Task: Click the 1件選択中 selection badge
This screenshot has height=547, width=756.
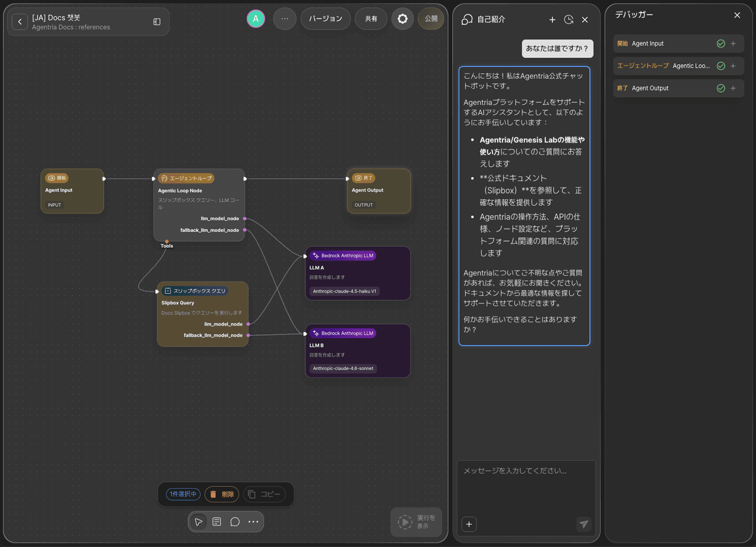Action: pos(183,494)
